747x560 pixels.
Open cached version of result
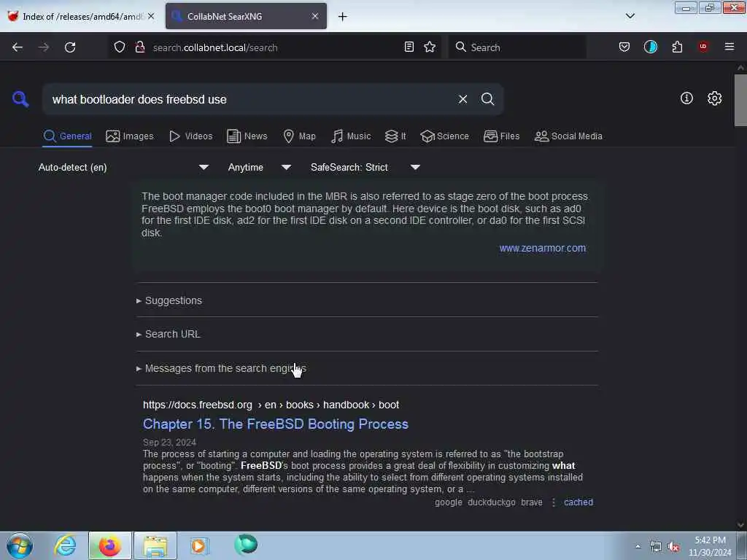(578, 502)
